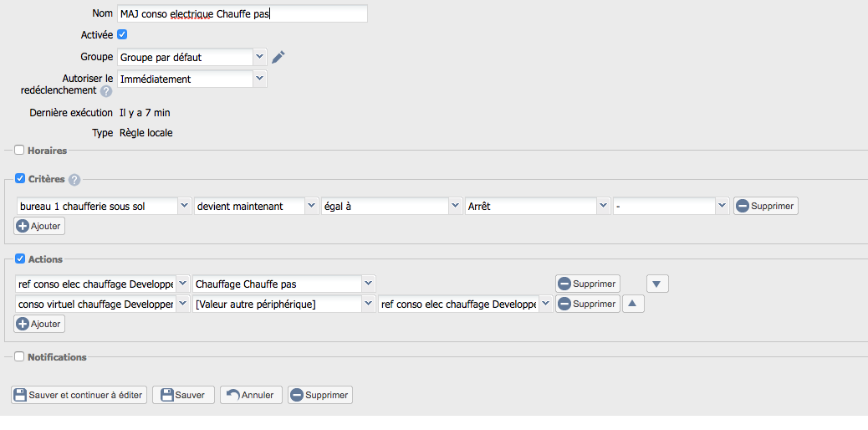The height and width of the screenshot is (430, 868).
Task: Remove the criterion row with Supprimer
Action: (766, 206)
